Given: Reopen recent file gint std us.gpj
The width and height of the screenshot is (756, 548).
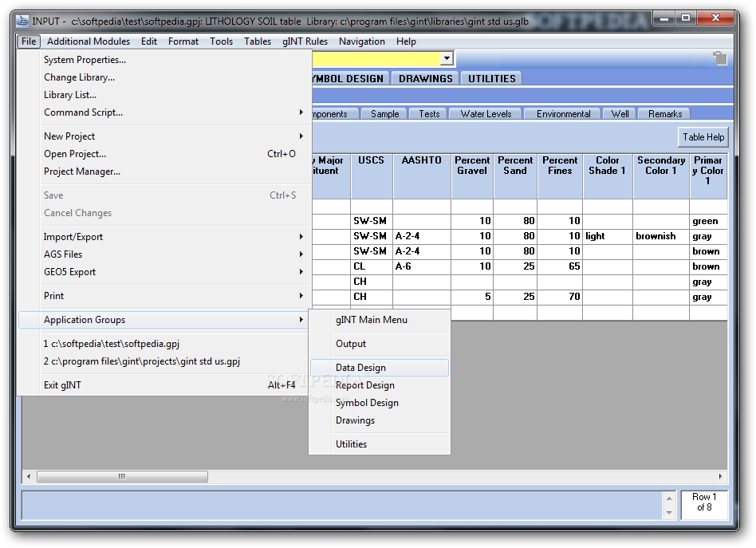Looking at the screenshot, I should (163, 361).
